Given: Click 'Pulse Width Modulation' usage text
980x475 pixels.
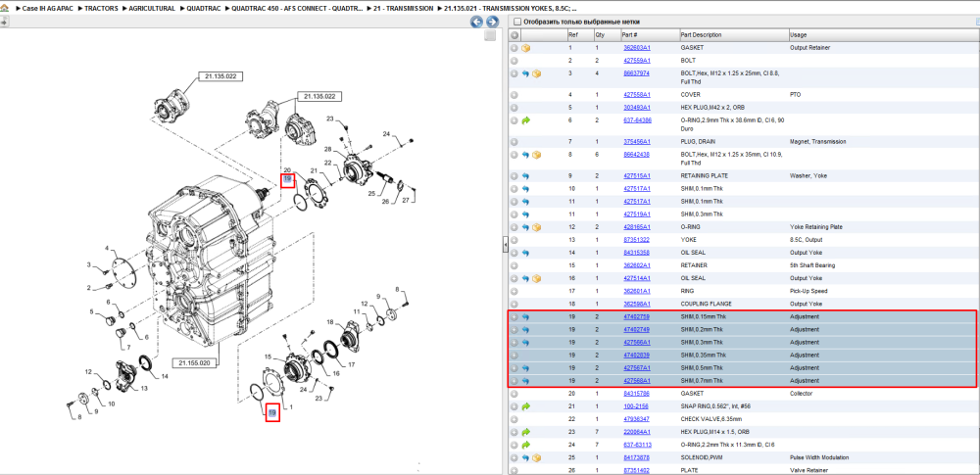Looking at the screenshot, I should pyautogui.click(x=818, y=457).
